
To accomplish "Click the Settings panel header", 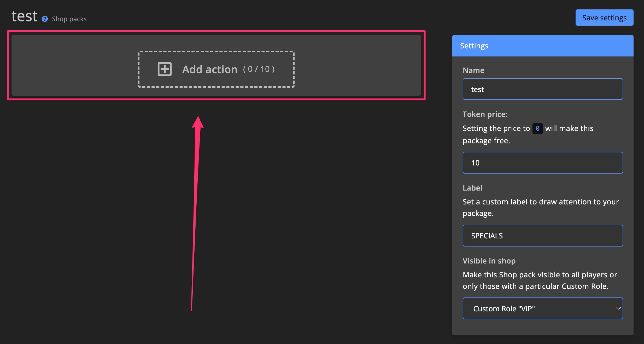I will click(543, 46).
